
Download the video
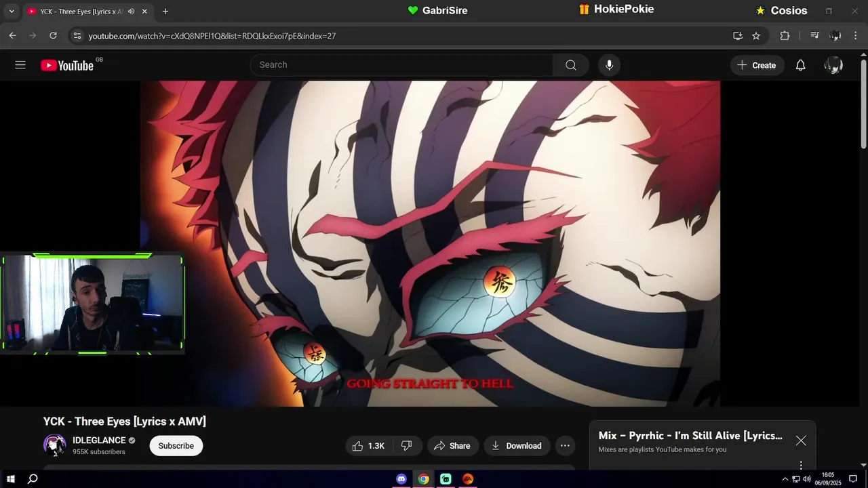517,445
